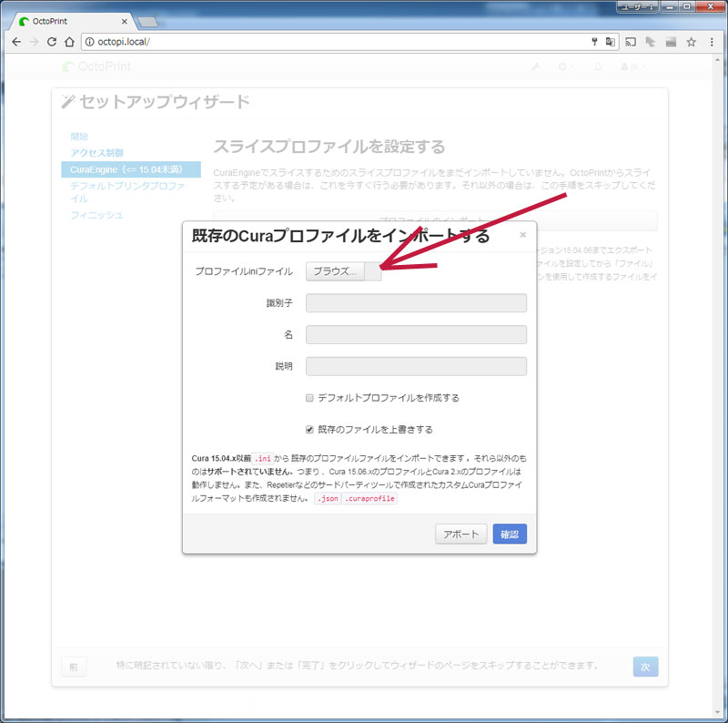Click the blue 確認 confirm button

(x=510, y=534)
